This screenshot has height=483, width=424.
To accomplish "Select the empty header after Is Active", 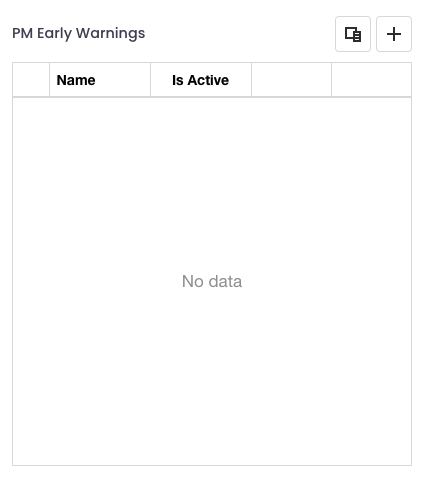I will (x=291, y=80).
